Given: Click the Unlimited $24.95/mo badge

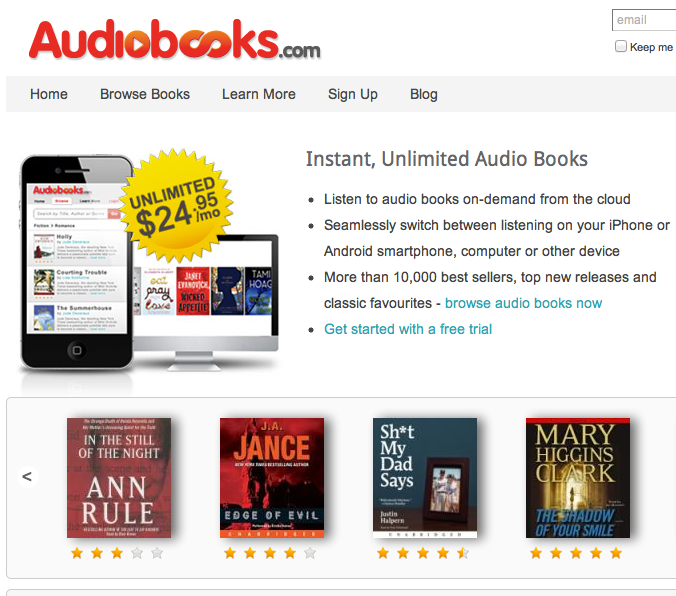Looking at the screenshot, I should pos(177,206).
